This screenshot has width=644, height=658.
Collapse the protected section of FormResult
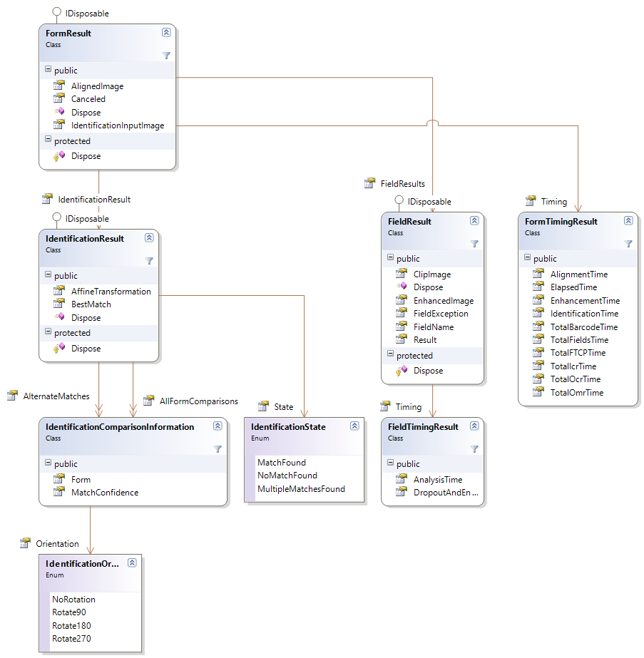click(x=48, y=139)
